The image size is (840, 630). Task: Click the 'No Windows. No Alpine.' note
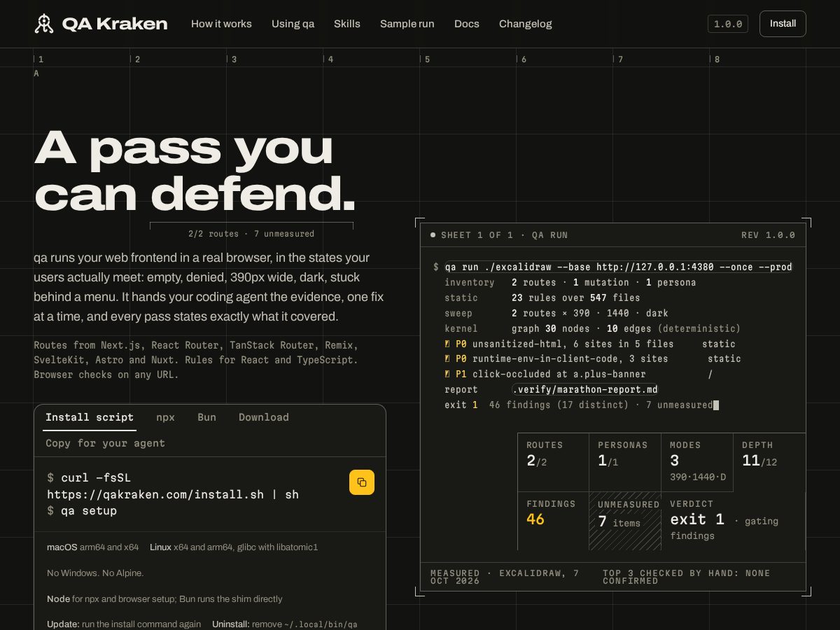click(x=95, y=573)
